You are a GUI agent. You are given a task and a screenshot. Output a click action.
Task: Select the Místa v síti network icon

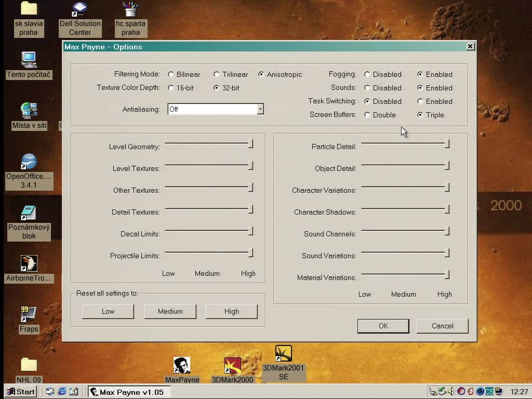coord(29,111)
